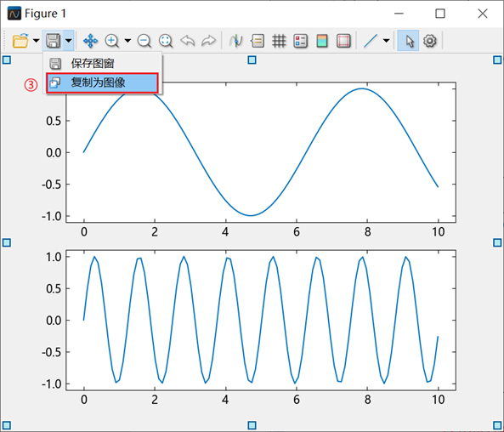Open the data cursor curve tool

point(236,41)
